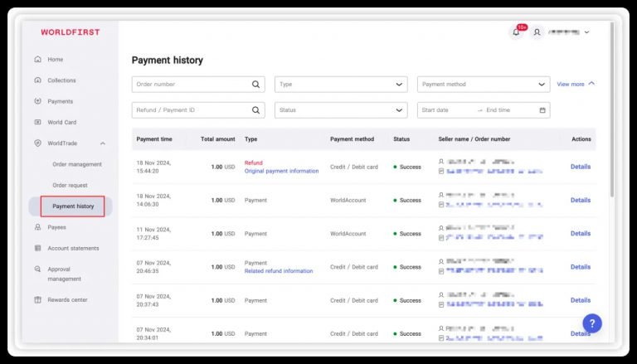Screen dimensions: 637x364
Task: Click search icon in Order number field
Action: [255, 85]
